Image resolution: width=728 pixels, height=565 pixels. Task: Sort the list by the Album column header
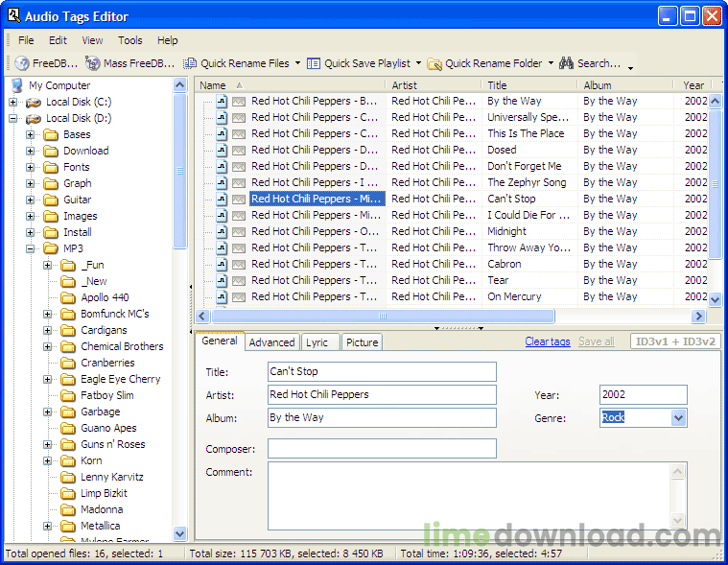click(625, 85)
